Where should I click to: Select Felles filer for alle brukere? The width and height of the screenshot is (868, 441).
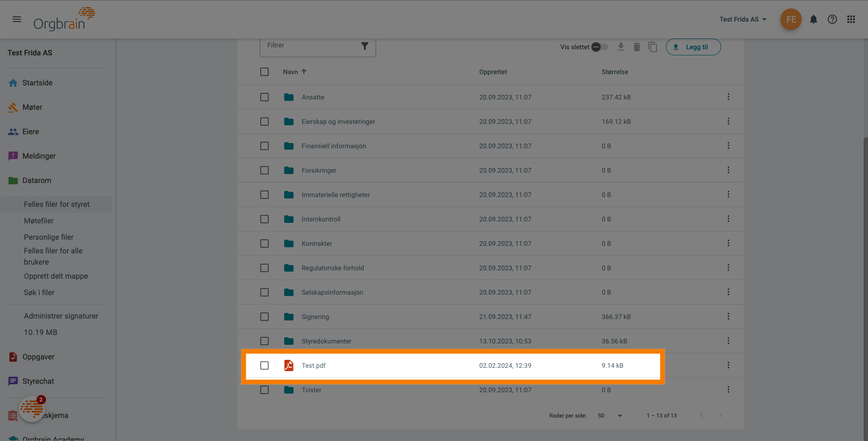click(x=53, y=256)
